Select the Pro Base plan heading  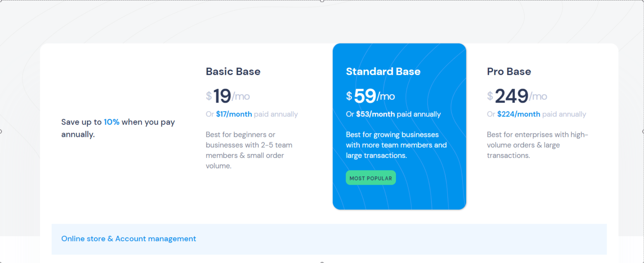[509, 71]
